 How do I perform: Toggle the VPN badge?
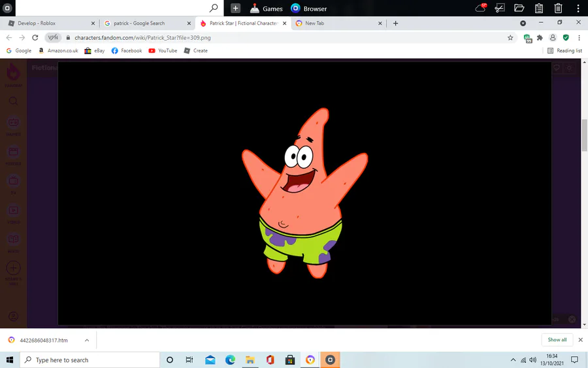pos(53,37)
